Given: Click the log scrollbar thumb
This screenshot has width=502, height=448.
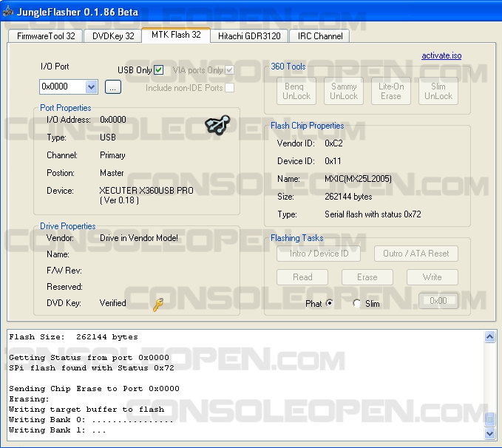Looking at the screenshot, I should pyautogui.click(x=490, y=419).
